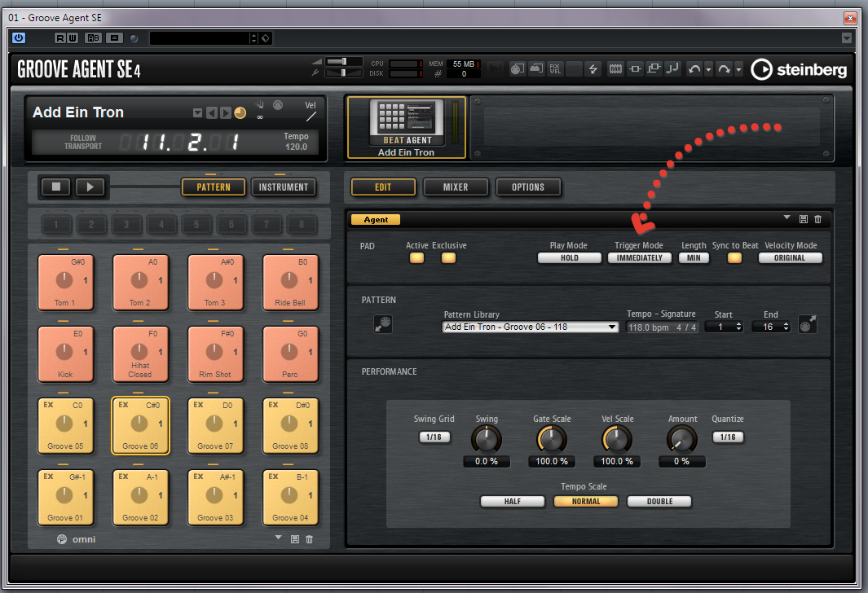Click pattern import MIDI icon left
Image resolution: width=868 pixels, height=593 pixels.
[x=383, y=324]
